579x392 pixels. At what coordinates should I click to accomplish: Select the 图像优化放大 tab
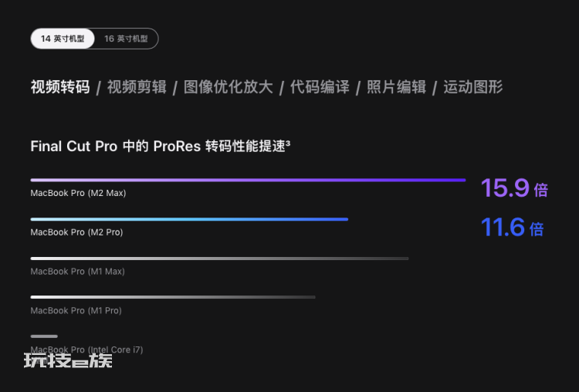(x=229, y=87)
